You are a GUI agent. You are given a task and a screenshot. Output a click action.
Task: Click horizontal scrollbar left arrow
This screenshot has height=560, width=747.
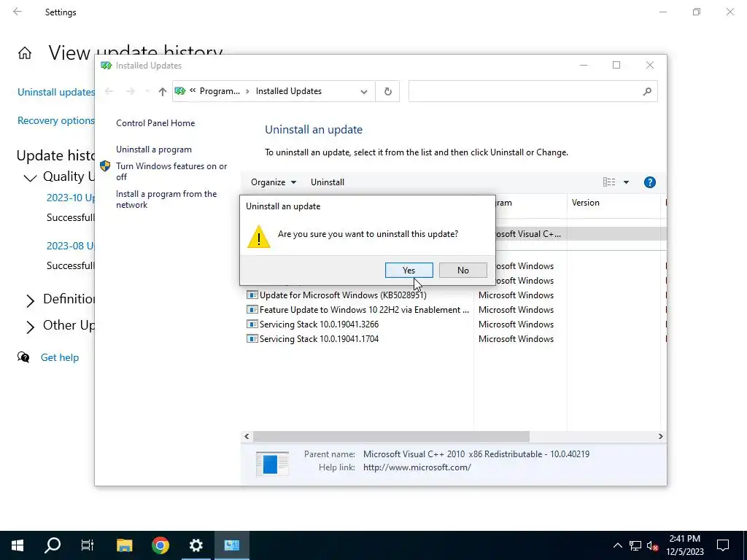(247, 436)
